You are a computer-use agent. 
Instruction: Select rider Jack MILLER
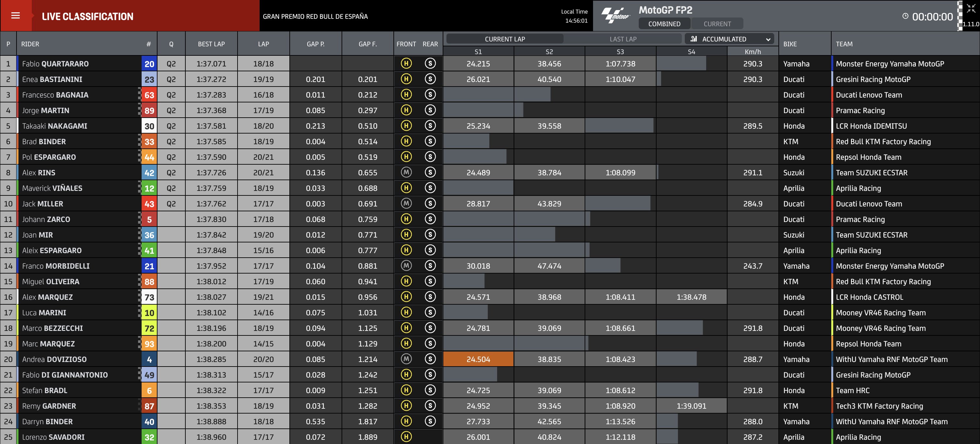[x=42, y=204]
